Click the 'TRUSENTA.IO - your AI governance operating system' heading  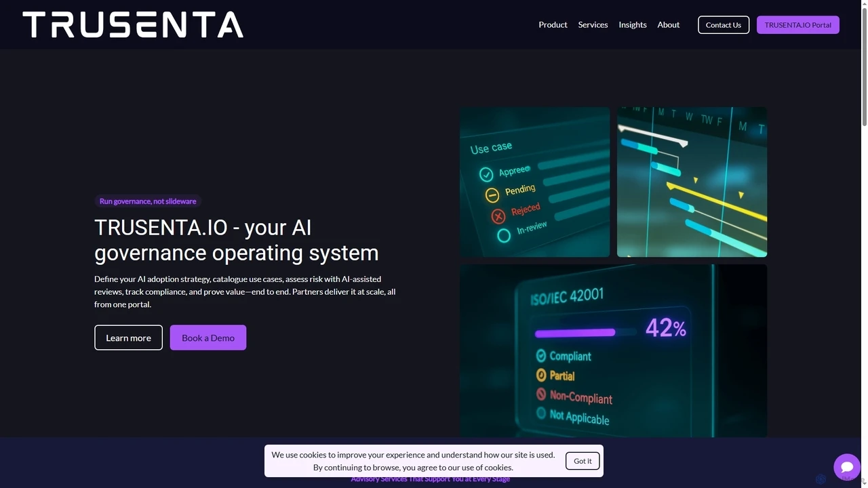coord(237,240)
